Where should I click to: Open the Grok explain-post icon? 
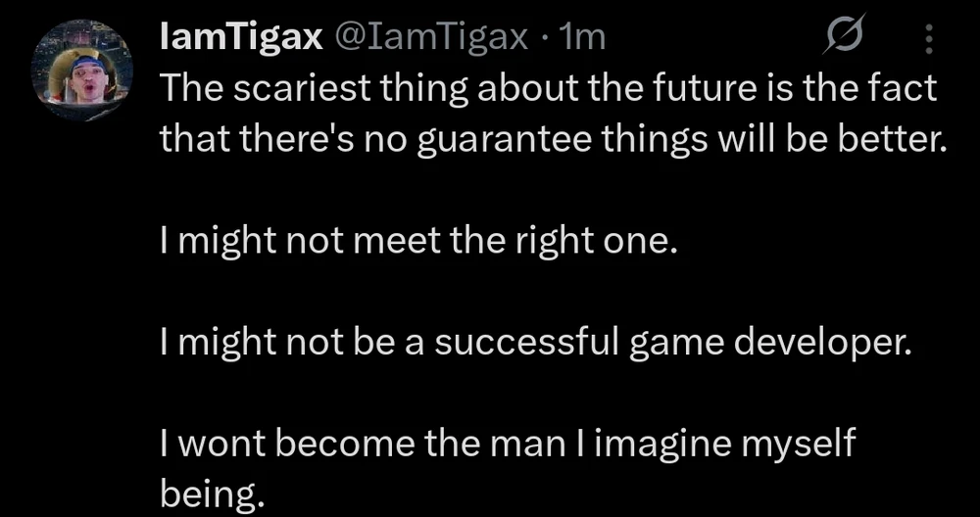pyautogui.click(x=843, y=33)
